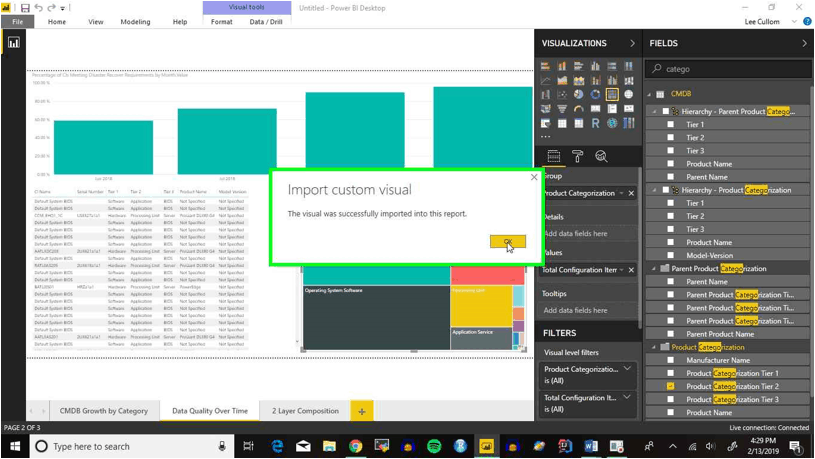Open the Modeling ribbon tab

coord(135,22)
